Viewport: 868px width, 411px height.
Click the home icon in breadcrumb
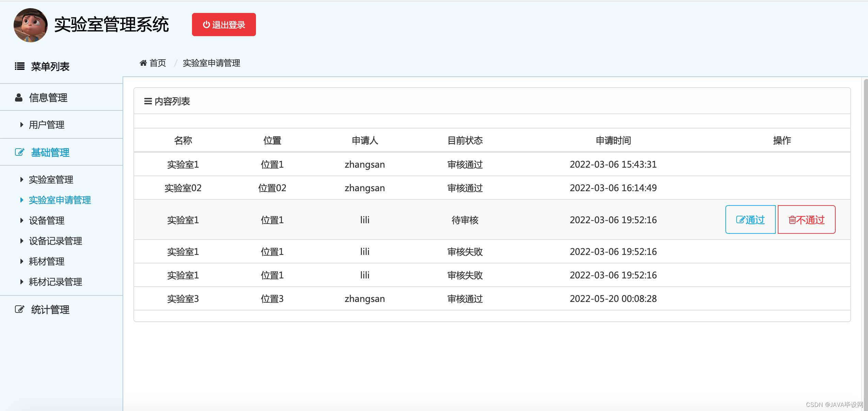tap(143, 63)
